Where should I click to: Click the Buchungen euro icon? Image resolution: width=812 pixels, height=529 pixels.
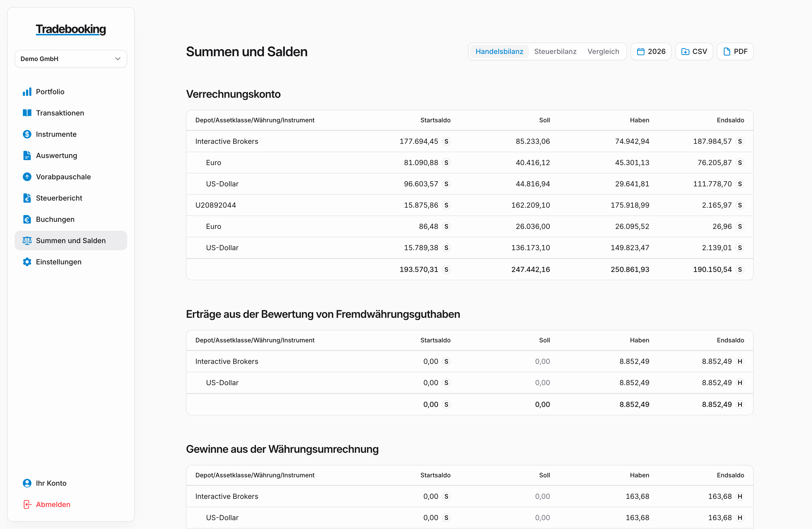coord(27,220)
